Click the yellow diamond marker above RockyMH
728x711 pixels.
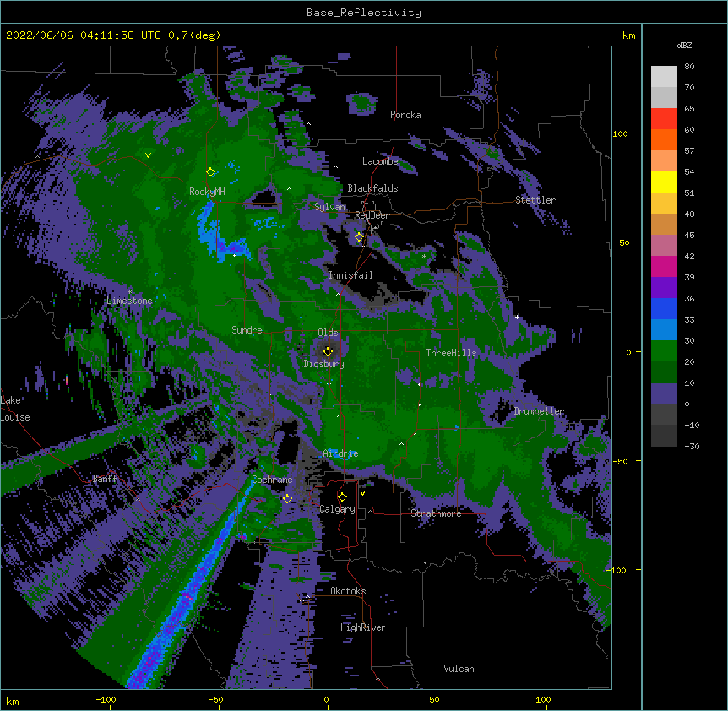[x=210, y=172]
